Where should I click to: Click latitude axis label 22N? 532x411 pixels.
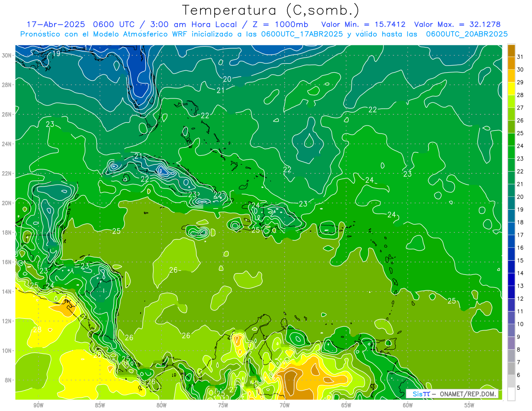tap(7, 173)
